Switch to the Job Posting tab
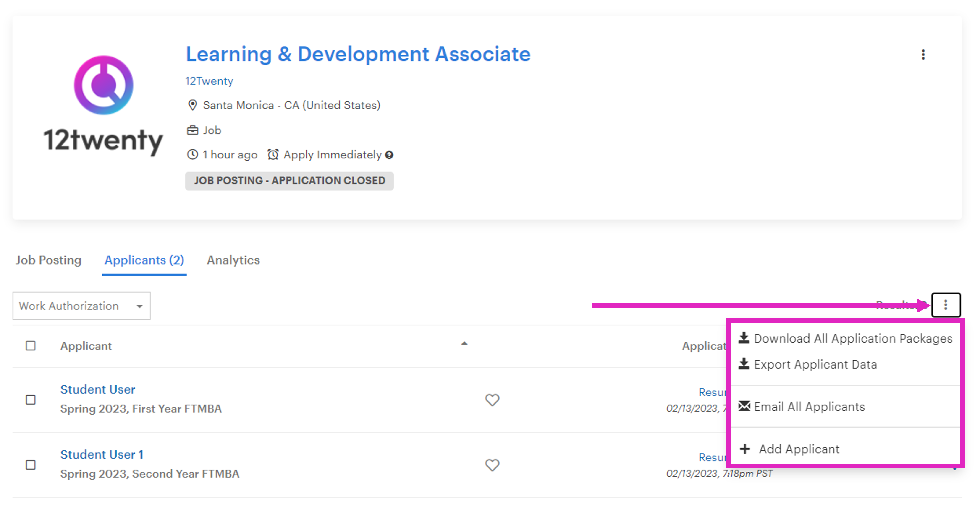 pyautogui.click(x=48, y=260)
